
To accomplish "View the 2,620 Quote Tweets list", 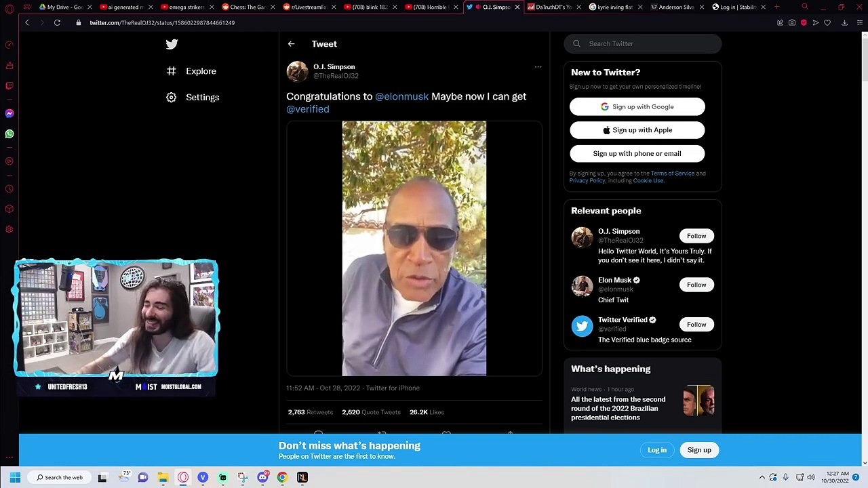I will pos(371,412).
